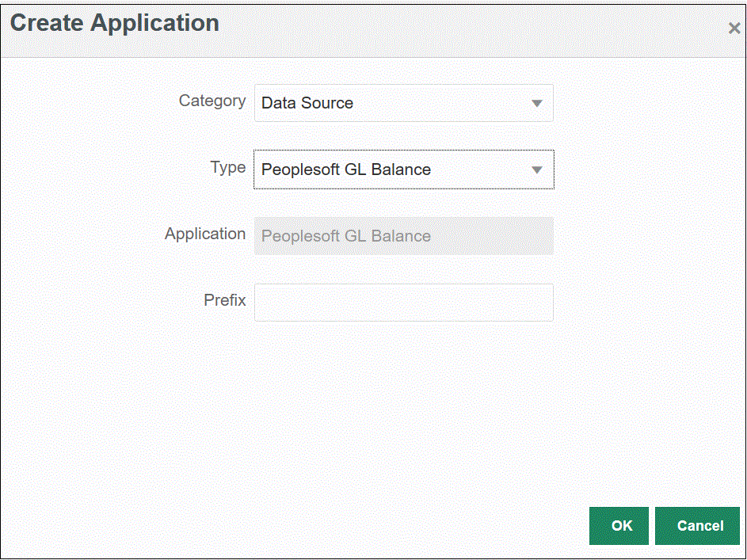
Task: Click inside the Prefix text field
Action: coord(403,303)
